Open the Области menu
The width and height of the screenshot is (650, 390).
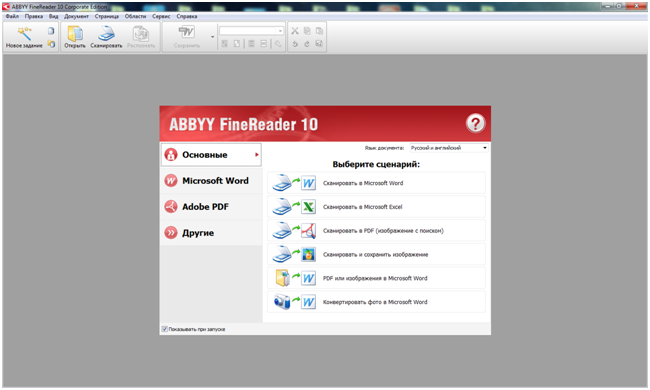(x=136, y=17)
